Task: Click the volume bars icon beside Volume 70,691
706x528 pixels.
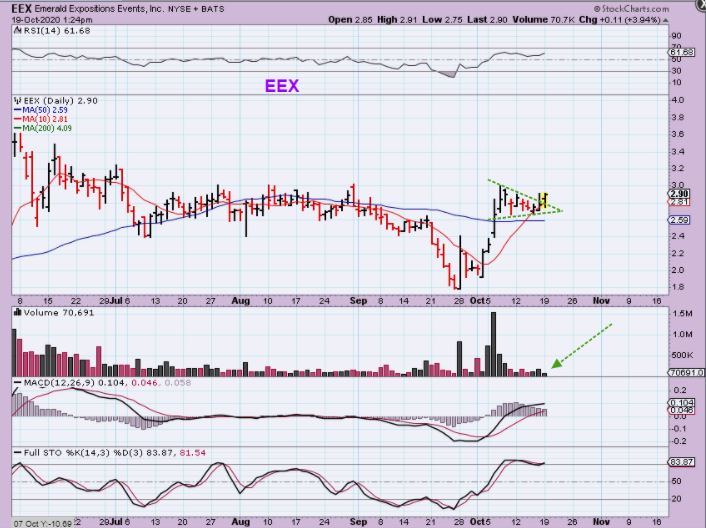Action: (18, 311)
